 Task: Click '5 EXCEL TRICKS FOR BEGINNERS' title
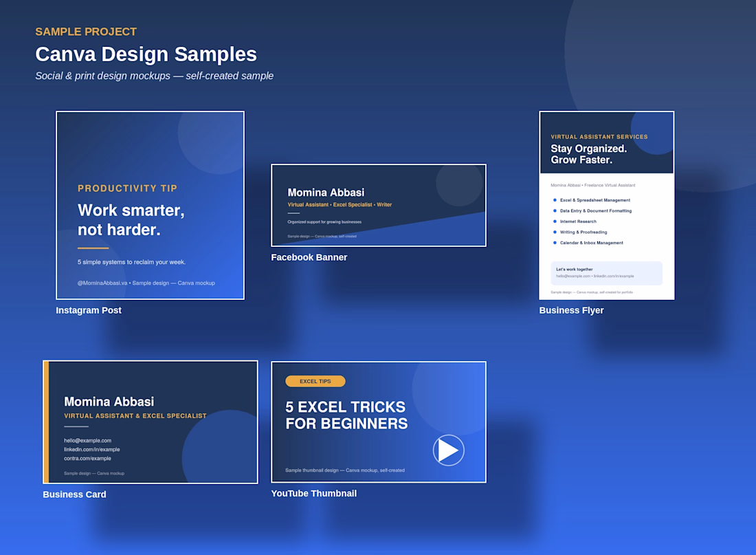346,415
